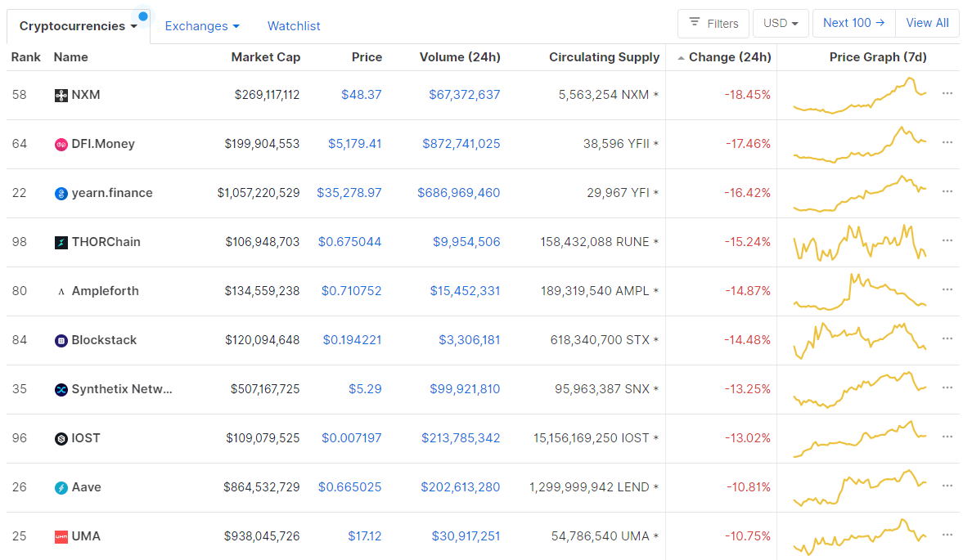Click Aave change -10.81% value
Screen dimensions: 972x560
tap(748, 487)
